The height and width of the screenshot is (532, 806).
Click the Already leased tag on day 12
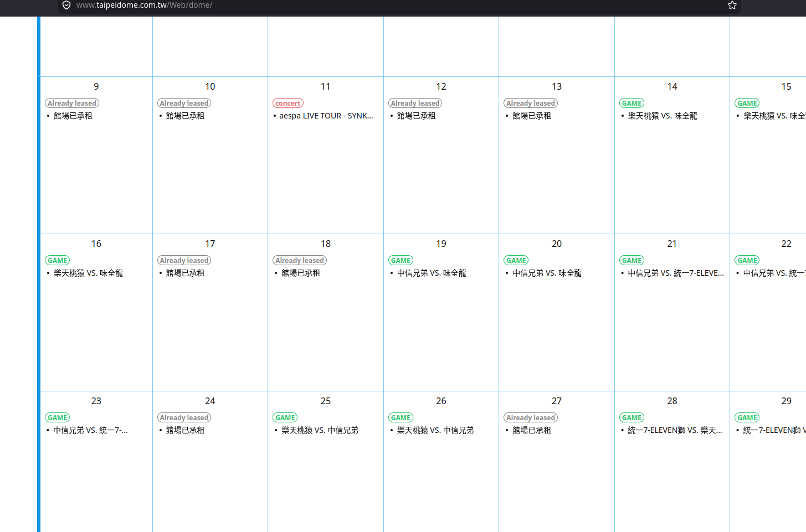click(x=415, y=103)
